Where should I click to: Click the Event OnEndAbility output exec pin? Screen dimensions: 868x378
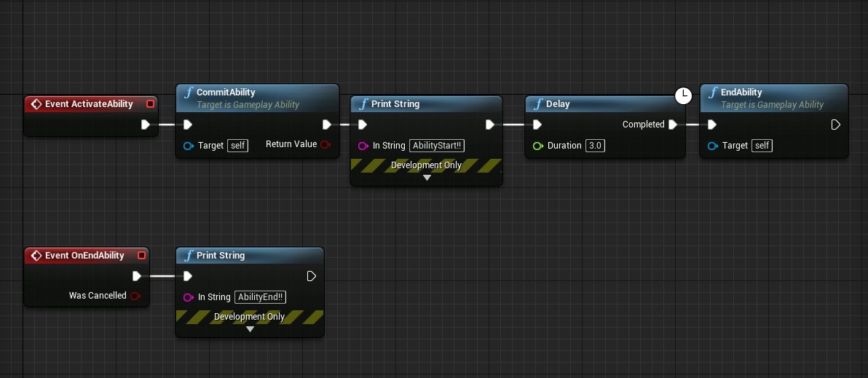point(137,275)
